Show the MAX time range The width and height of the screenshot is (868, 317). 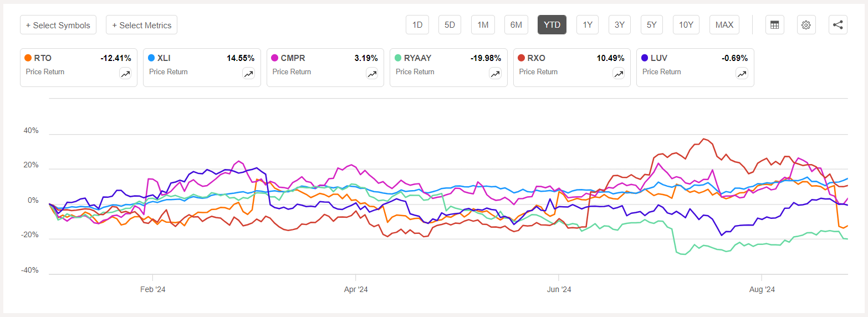click(x=724, y=25)
